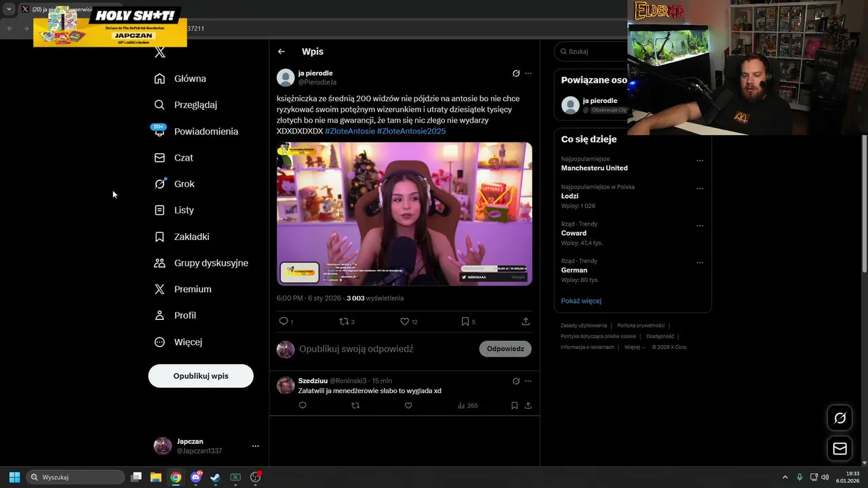Open account menu dots beside Japczan

[x=256, y=446]
